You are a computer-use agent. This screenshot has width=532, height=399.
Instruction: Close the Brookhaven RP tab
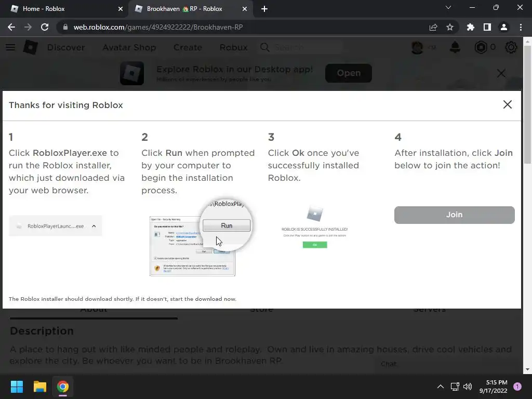tap(245, 9)
